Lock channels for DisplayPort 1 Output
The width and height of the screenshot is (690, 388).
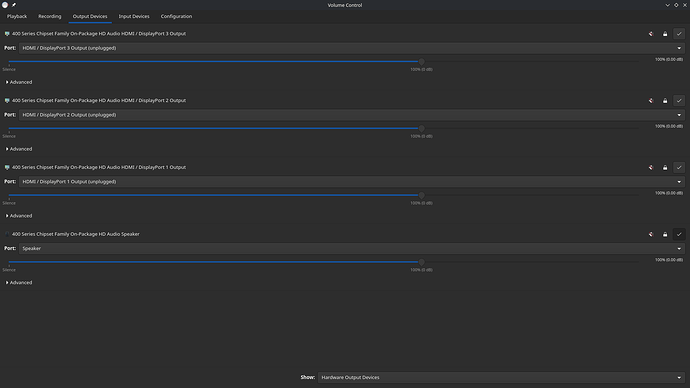pos(665,168)
